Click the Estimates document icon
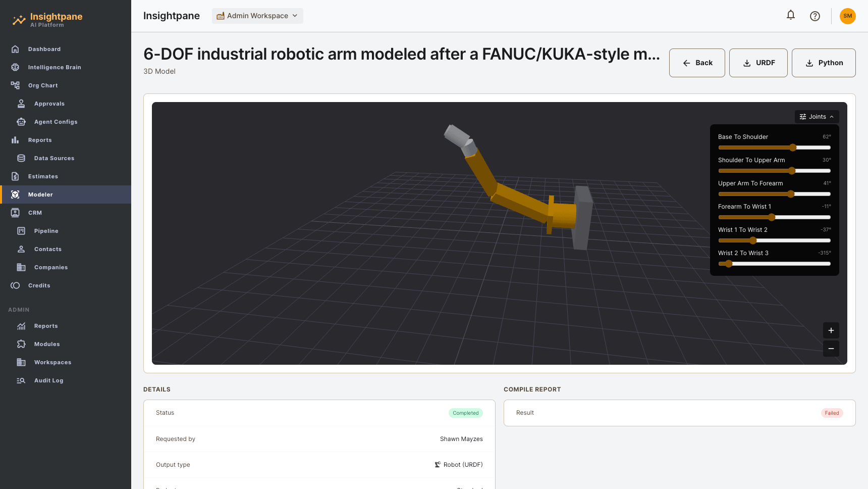The width and height of the screenshot is (868, 489). 15,176
